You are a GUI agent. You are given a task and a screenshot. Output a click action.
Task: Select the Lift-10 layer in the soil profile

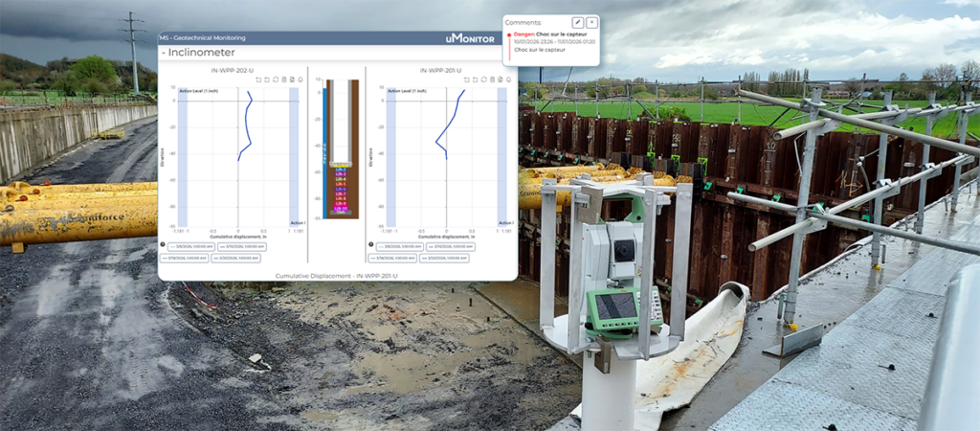pos(341,208)
